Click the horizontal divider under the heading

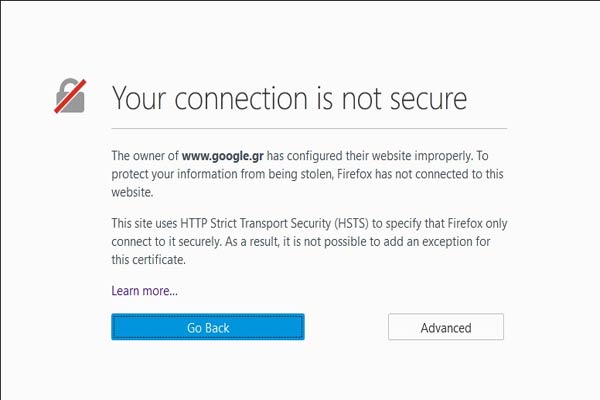point(309,129)
